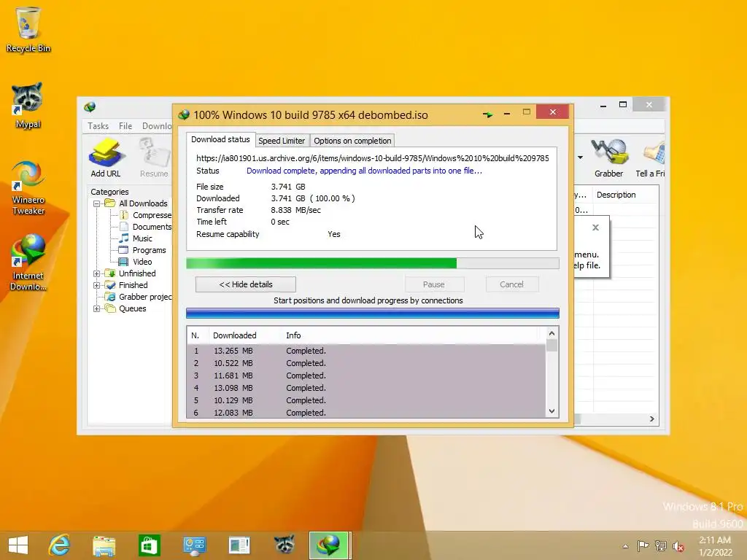Open File Explorer from taskbar

click(104, 545)
